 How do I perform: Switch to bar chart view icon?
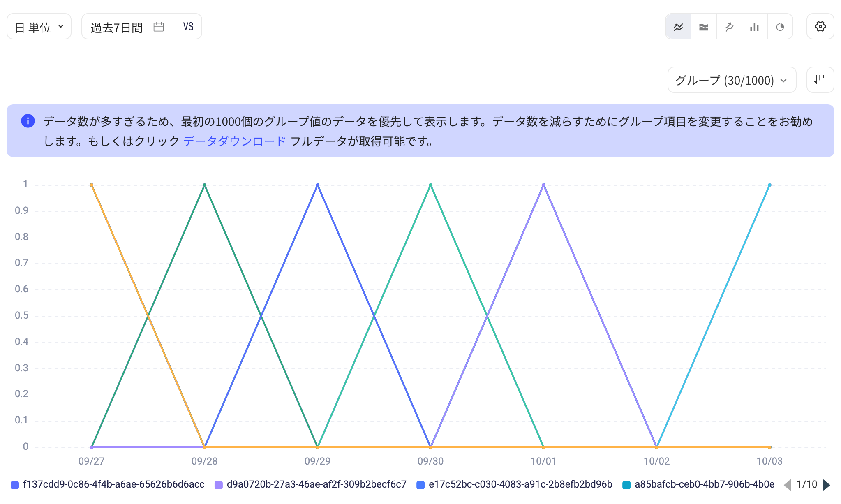755,27
